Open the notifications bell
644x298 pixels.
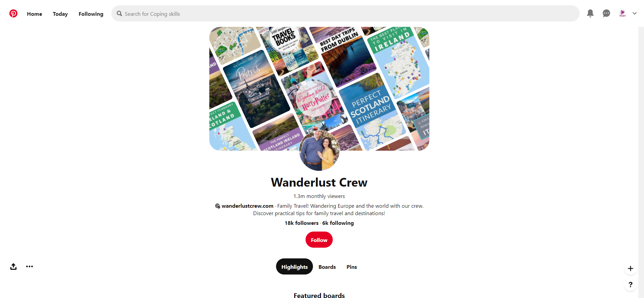(x=590, y=13)
